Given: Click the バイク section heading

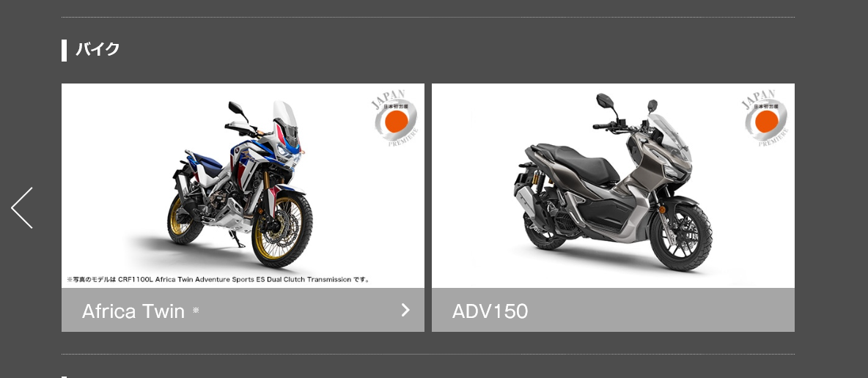Looking at the screenshot, I should tap(98, 49).
